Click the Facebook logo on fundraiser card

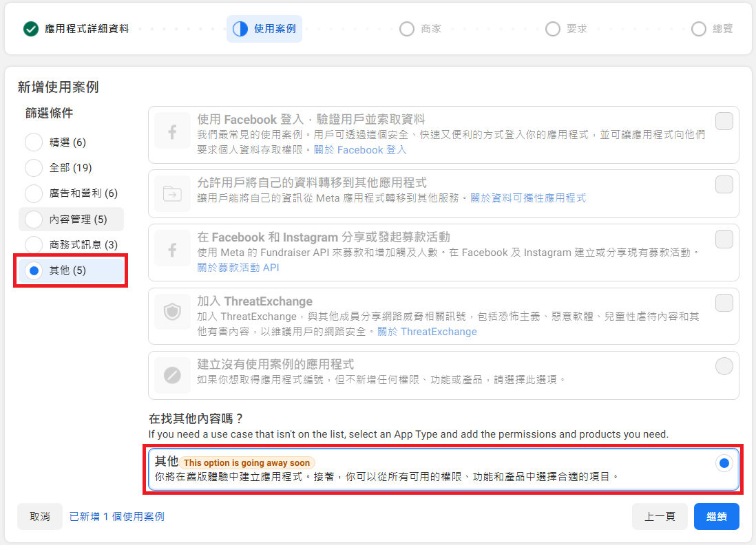(x=172, y=249)
